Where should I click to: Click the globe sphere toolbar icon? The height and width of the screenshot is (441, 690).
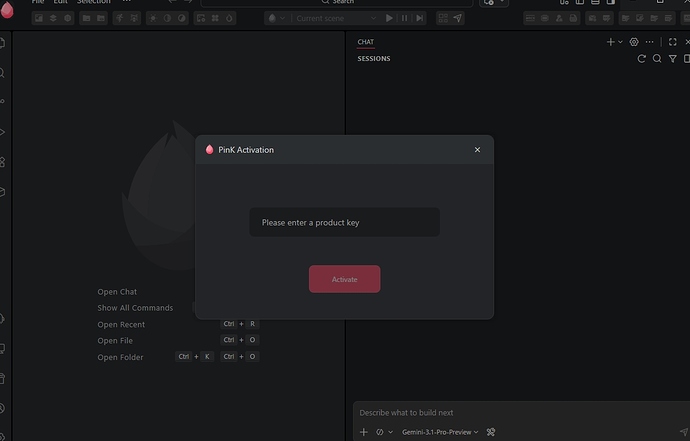[x=67, y=18]
